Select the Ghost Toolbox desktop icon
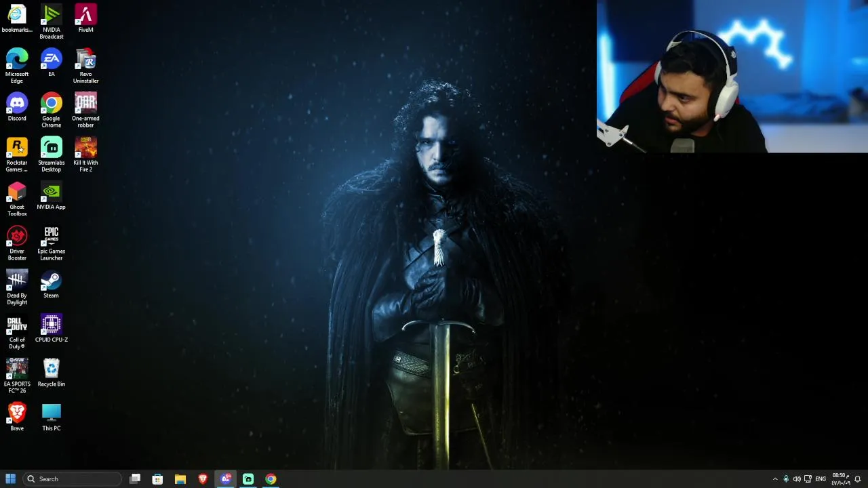Image resolution: width=868 pixels, height=488 pixels. (17, 199)
